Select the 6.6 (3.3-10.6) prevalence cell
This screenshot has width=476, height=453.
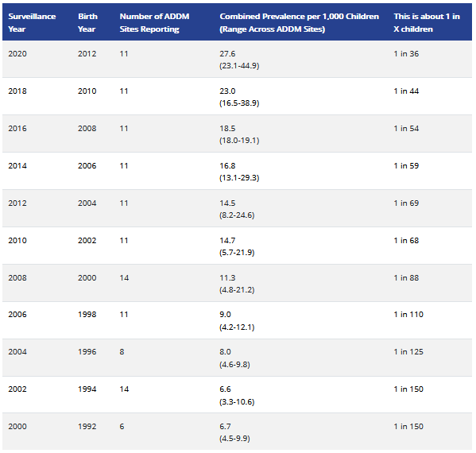click(x=237, y=395)
